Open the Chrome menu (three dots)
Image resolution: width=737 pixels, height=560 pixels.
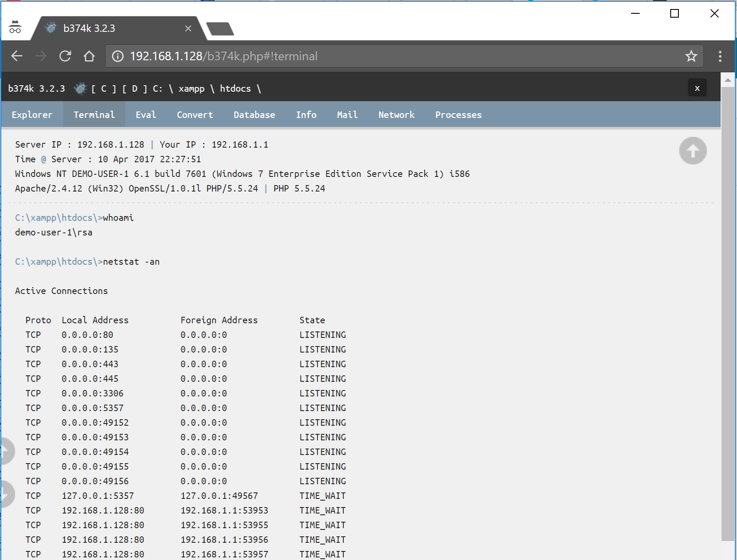coord(719,56)
